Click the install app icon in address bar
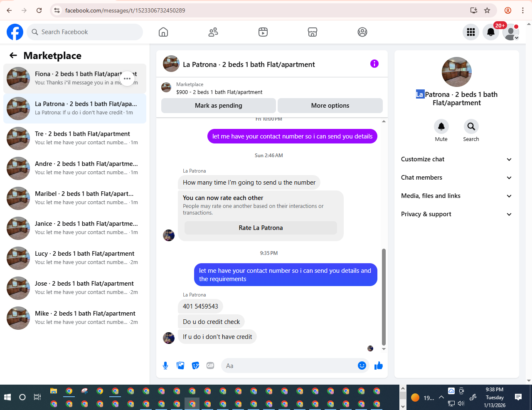This screenshot has width=532, height=410. tap(473, 10)
